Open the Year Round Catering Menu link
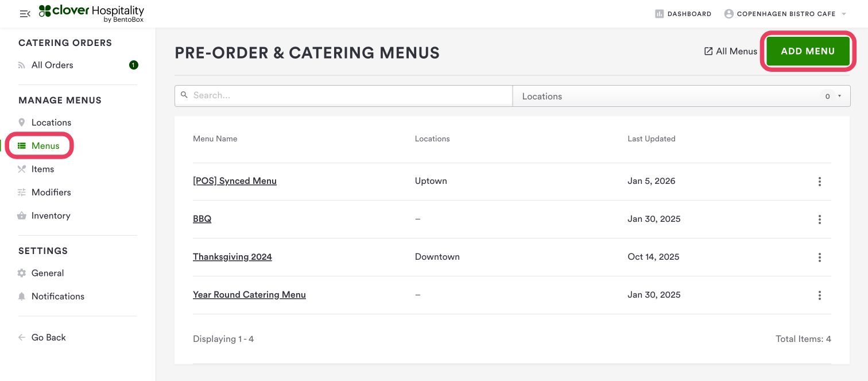Image resolution: width=868 pixels, height=381 pixels. 249,295
